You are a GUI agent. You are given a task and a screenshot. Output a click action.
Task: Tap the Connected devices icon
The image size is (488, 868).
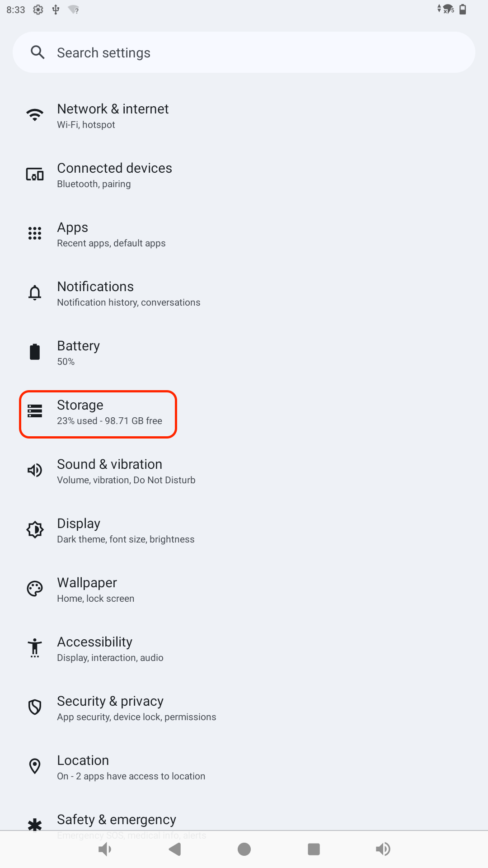[35, 175]
